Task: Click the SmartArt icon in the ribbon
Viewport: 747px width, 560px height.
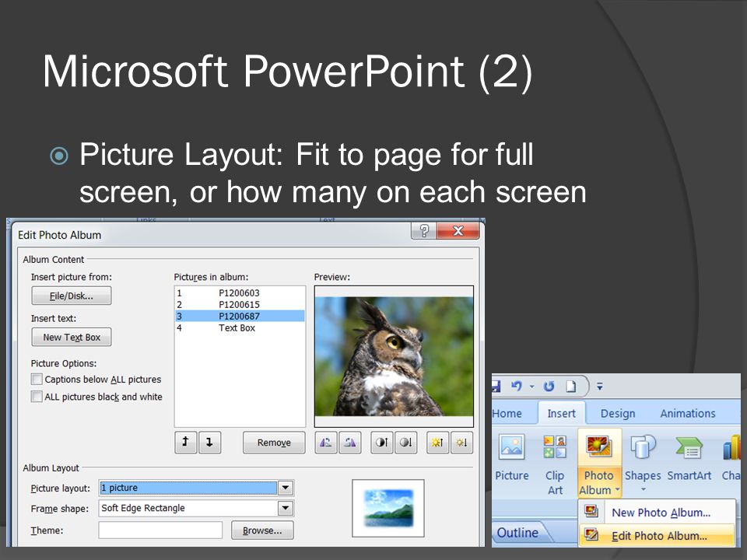Action: coord(689,447)
